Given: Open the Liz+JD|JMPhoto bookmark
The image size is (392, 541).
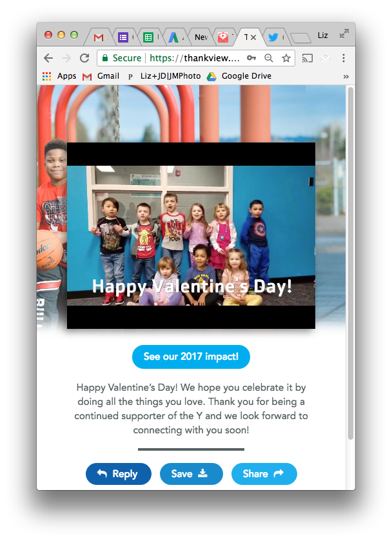Looking at the screenshot, I should (x=164, y=76).
